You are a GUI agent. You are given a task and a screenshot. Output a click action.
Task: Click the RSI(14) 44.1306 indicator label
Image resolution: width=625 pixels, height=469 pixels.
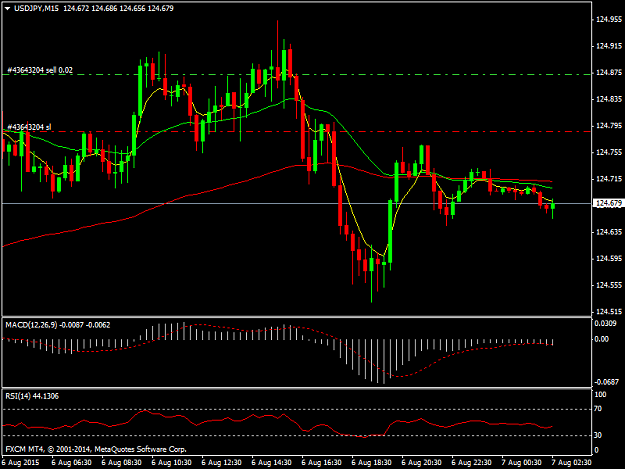point(32,396)
